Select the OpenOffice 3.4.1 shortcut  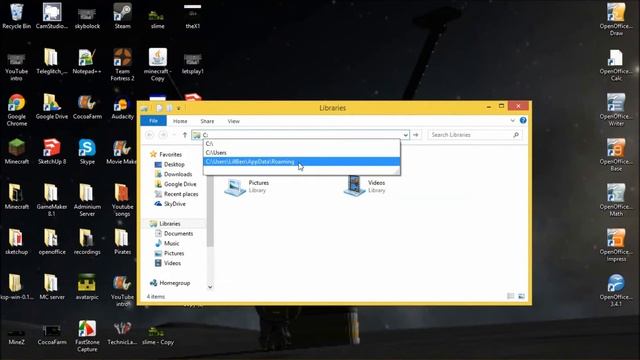point(616,290)
